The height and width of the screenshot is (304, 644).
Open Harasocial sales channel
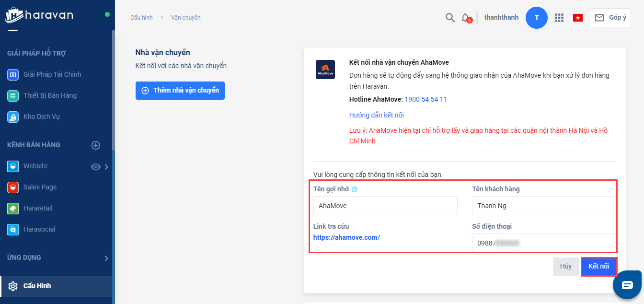[x=40, y=229]
